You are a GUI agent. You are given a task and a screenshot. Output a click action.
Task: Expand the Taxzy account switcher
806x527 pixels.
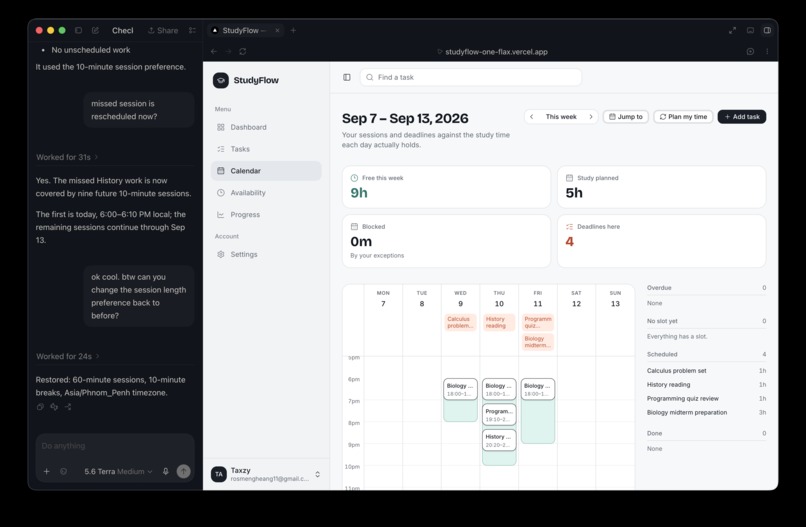(x=318, y=474)
